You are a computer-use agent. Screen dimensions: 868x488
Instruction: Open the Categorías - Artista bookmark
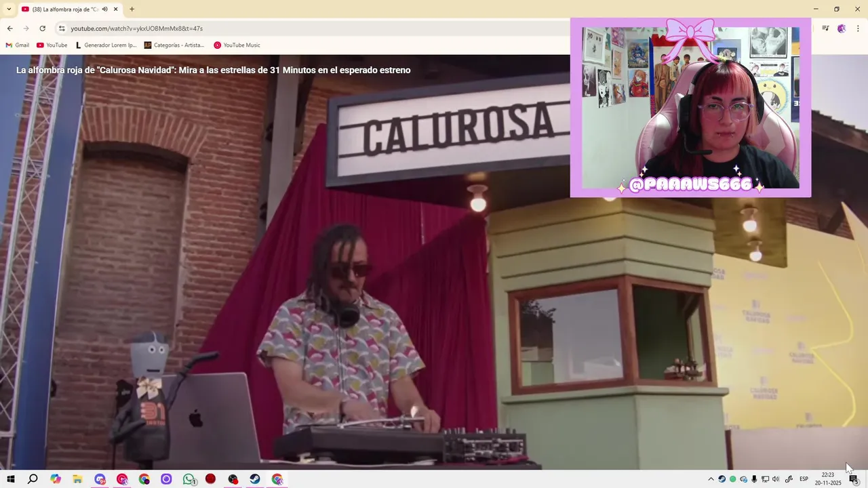(x=174, y=45)
